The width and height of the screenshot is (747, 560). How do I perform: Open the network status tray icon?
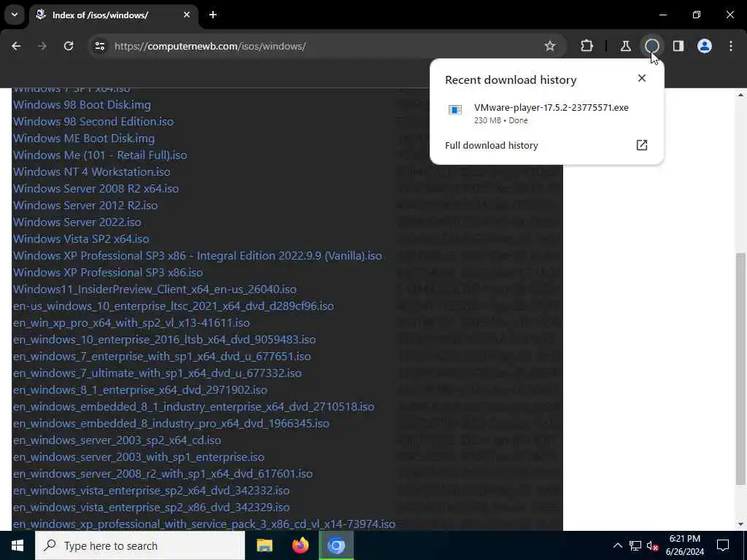click(x=635, y=545)
